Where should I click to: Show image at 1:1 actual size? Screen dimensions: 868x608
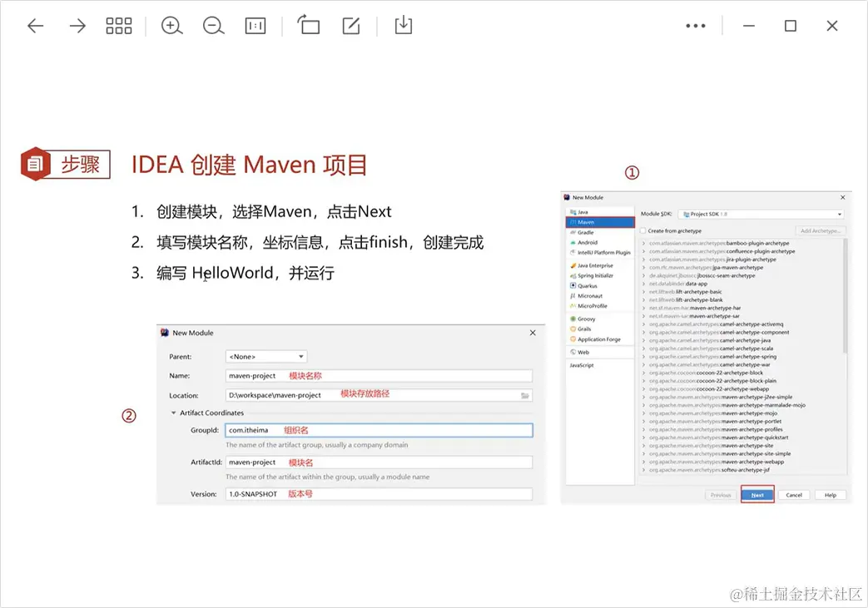click(255, 26)
